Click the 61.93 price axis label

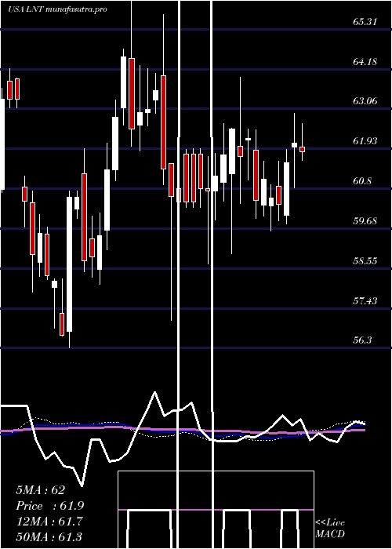pyautogui.click(x=365, y=141)
